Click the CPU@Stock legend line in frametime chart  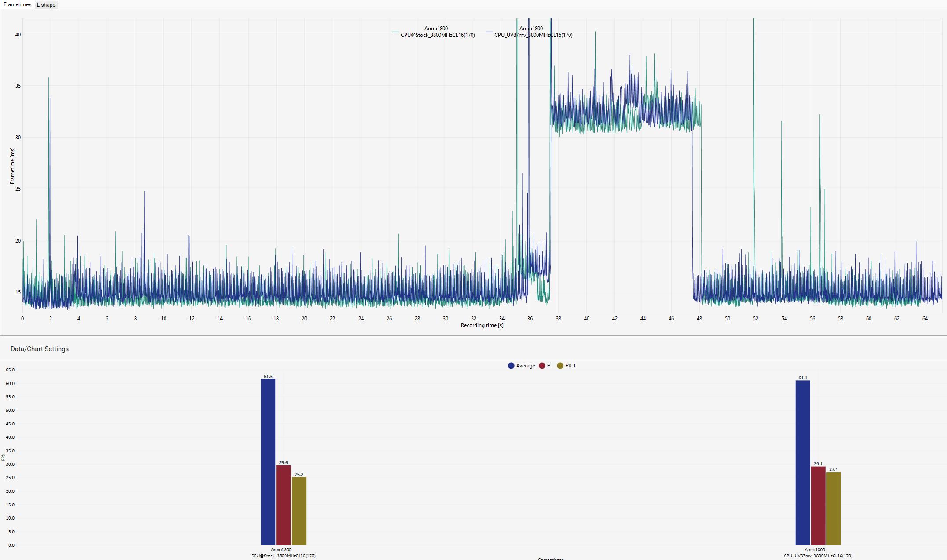(x=395, y=32)
